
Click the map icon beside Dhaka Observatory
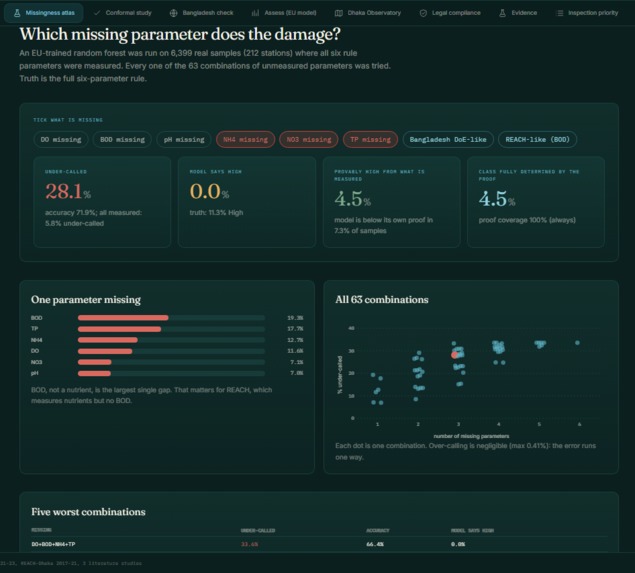(339, 13)
